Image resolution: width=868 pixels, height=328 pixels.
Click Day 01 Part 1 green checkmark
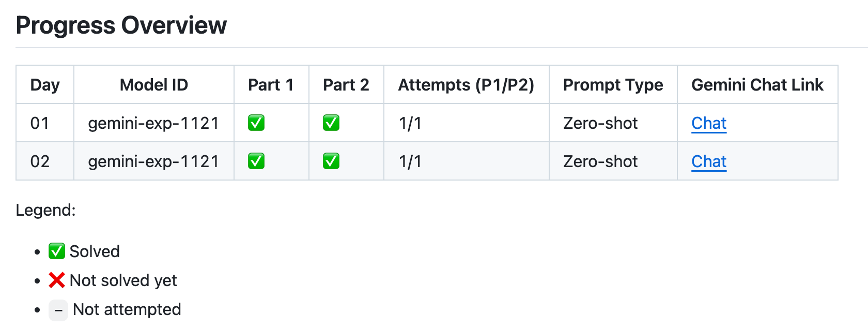click(x=256, y=123)
